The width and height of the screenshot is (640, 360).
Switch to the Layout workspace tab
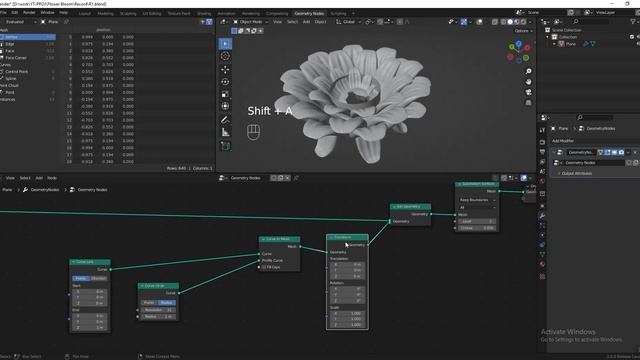pyautogui.click(x=84, y=13)
